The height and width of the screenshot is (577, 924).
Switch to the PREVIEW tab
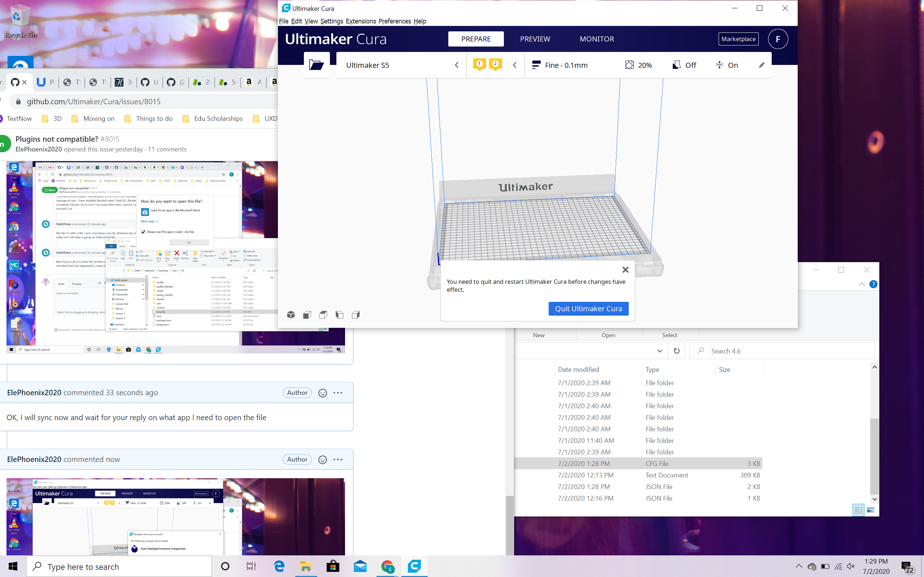point(535,39)
